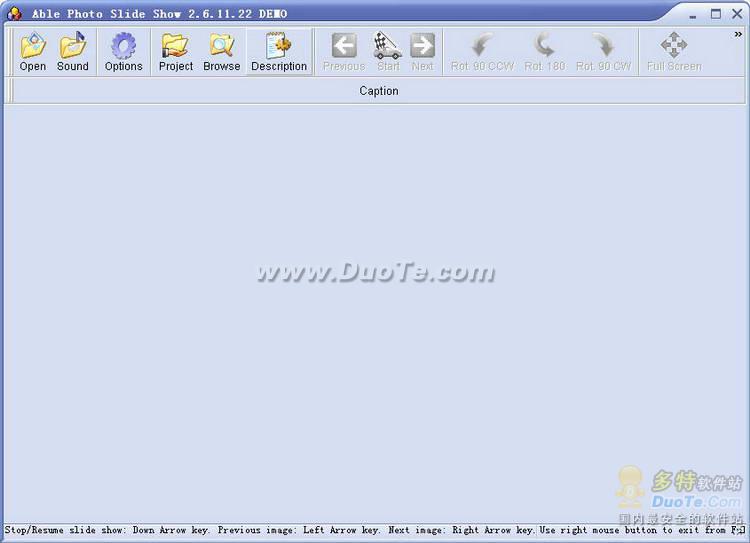Screen dimensions: 750x543
Task: Click the application icon in title bar
Action: [x=14, y=13]
